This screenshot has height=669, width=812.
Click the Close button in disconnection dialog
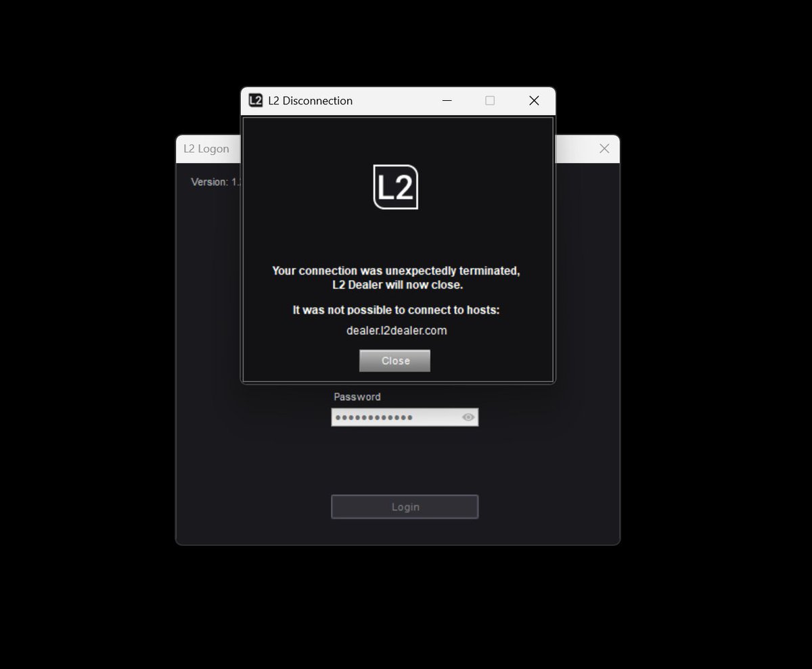[x=394, y=361]
